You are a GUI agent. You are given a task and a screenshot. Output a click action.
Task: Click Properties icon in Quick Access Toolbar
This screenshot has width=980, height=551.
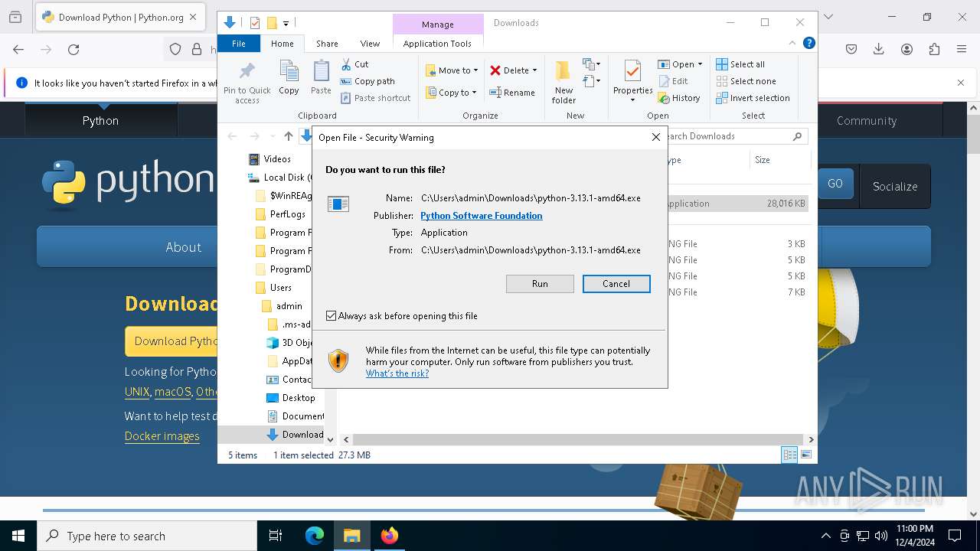(x=255, y=23)
